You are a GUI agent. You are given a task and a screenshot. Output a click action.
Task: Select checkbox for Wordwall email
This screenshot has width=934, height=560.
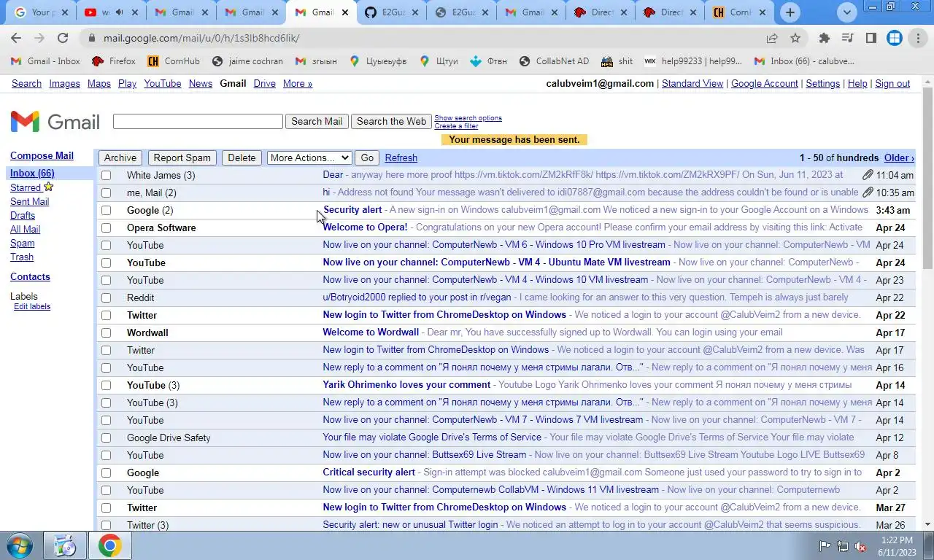pos(107,332)
